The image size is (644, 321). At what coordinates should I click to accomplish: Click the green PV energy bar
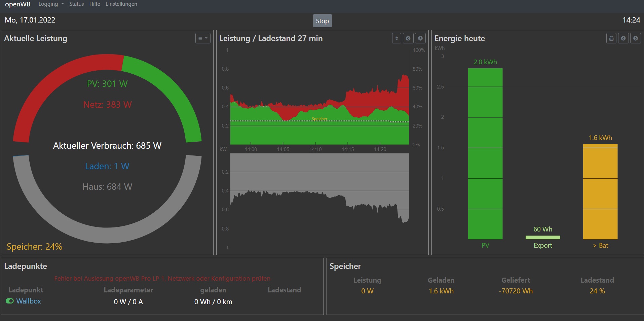pos(485,153)
